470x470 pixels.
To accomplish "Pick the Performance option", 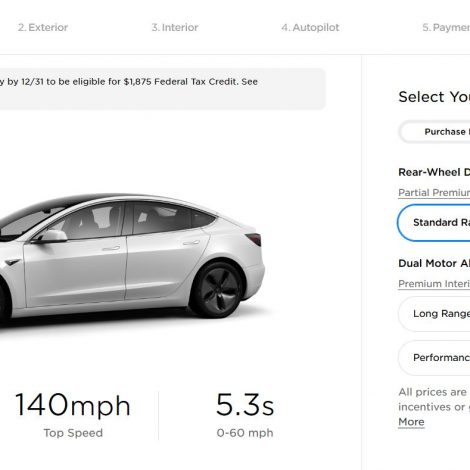I will pos(434,358).
